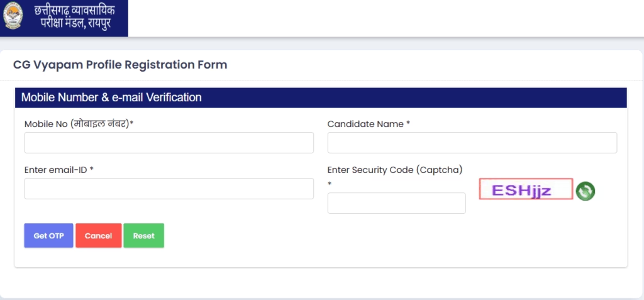
Task: Select the Enter email-ID label
Action: click(59, 170)
